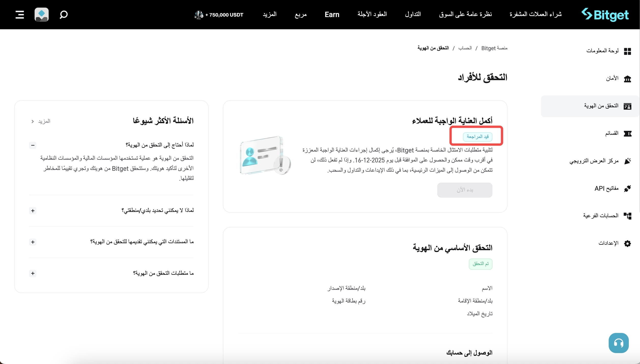Collapse the 'لماذا أحتاج إلى التحقق من الهوية؟' question
This screenshot has height=364, width=640.
(x=33, y=145)
